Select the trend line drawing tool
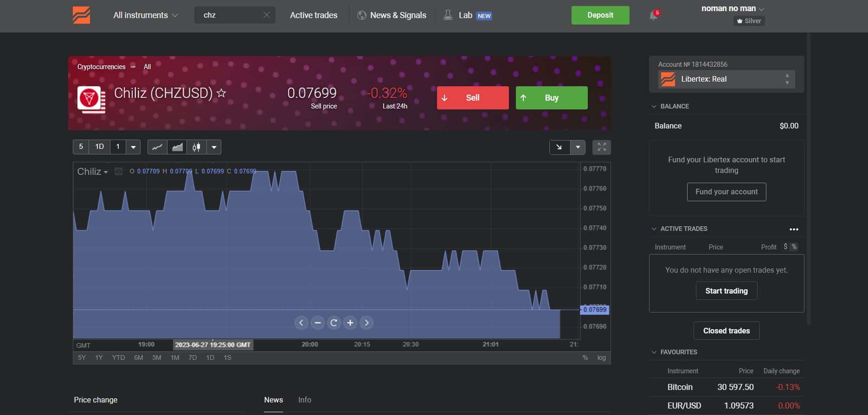868x415 pixels. [559, 147]
